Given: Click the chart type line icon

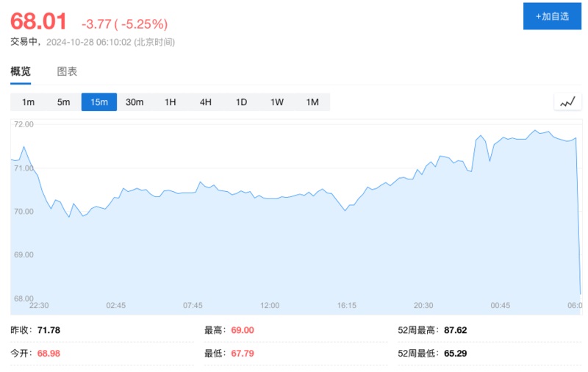Looking at the screenshot, I should point(567,102).
